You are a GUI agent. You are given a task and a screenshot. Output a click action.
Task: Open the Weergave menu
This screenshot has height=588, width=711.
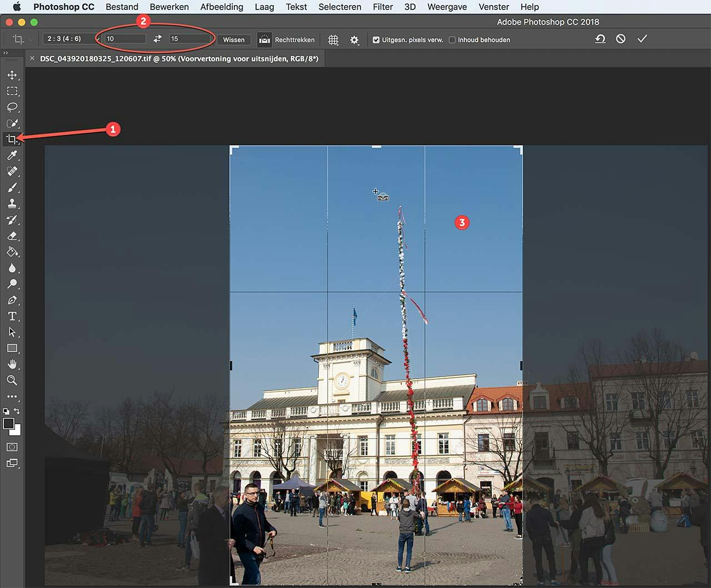click(x=447, y=7)
